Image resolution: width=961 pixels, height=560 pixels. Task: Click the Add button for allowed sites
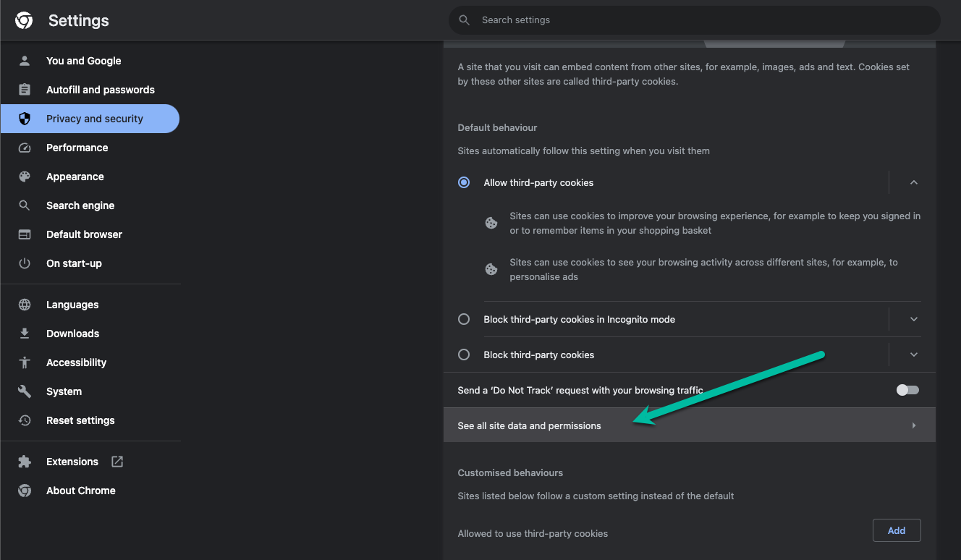(x=897, y=530)
